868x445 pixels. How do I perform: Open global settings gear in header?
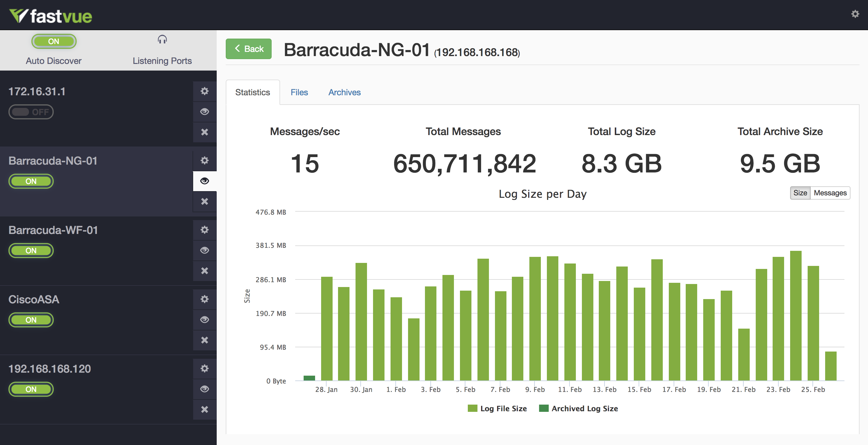pyautogui.click(x=855, y=14)
